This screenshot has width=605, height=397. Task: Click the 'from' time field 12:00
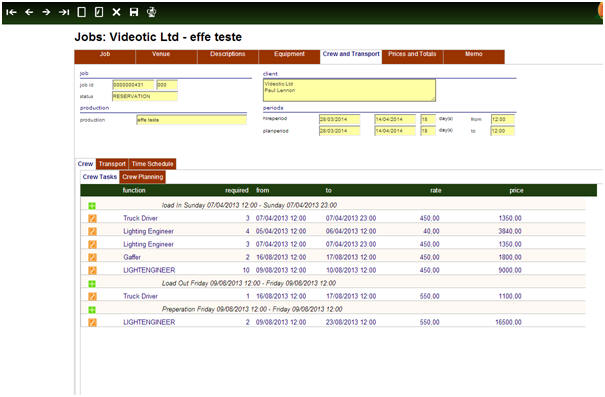[503, 119]
